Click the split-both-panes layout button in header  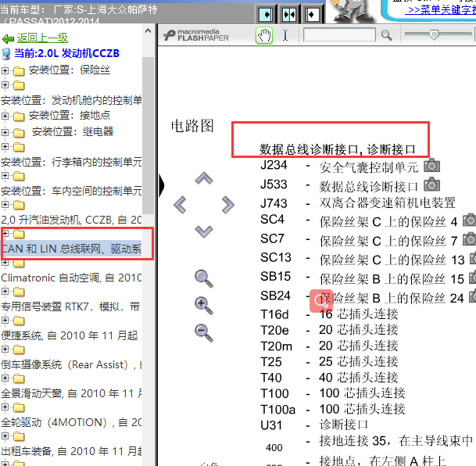pos(288,14)
